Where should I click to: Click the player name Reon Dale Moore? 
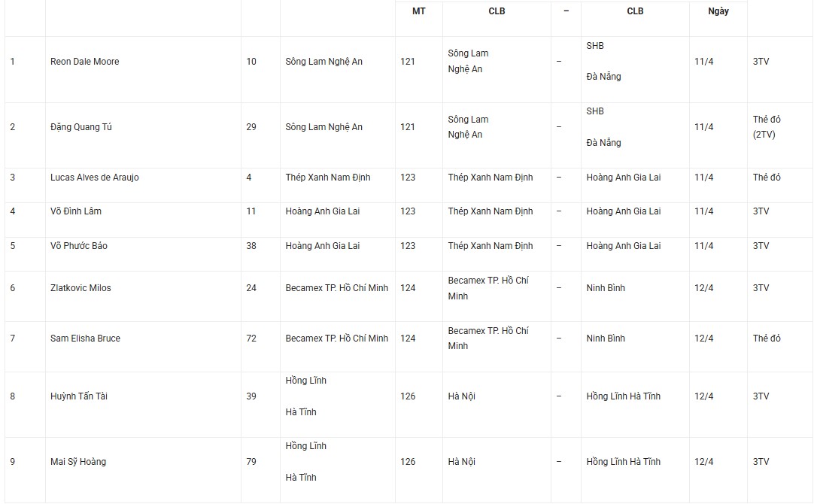pos(85,62)
